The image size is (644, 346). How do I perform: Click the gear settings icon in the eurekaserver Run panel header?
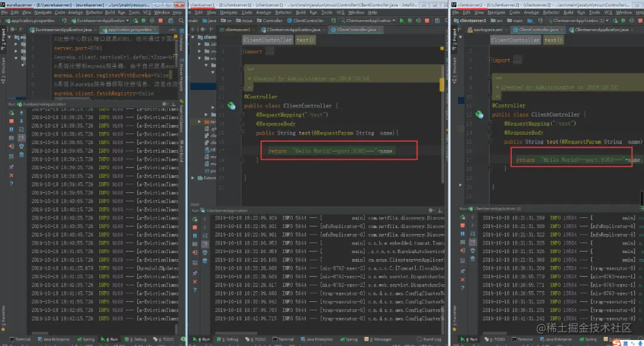tap(165, 104)
